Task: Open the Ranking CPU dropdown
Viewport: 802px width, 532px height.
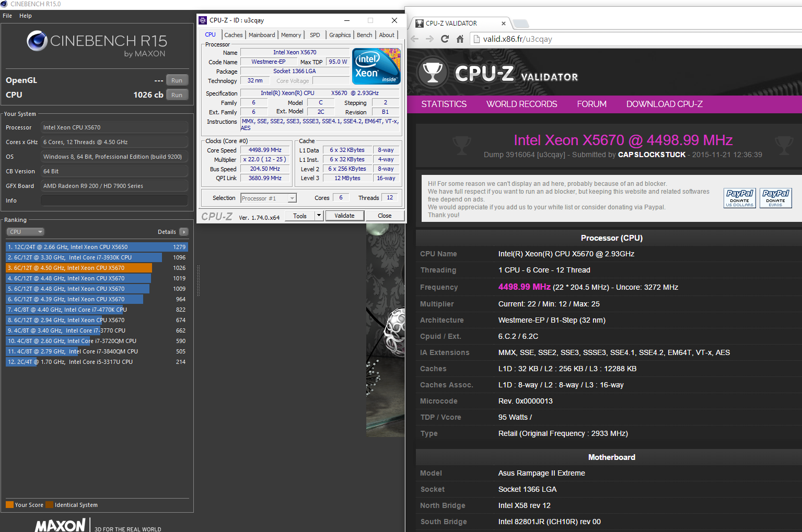Action: tap(25, 232)
